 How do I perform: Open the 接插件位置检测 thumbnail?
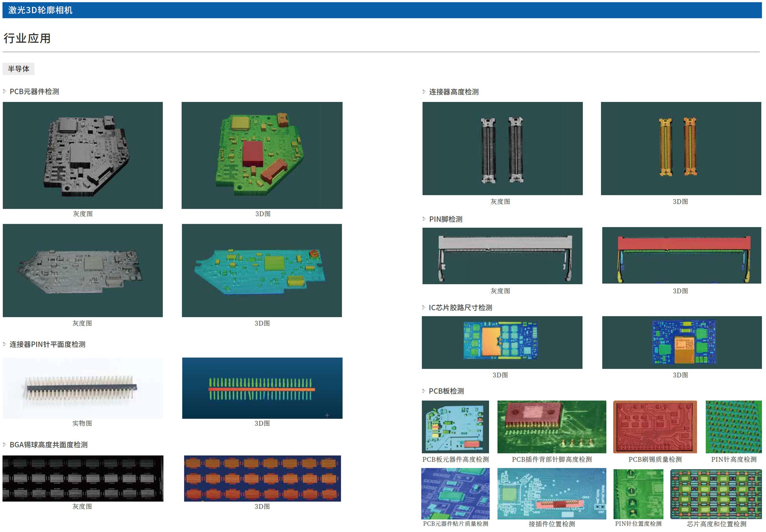point(552,493)
